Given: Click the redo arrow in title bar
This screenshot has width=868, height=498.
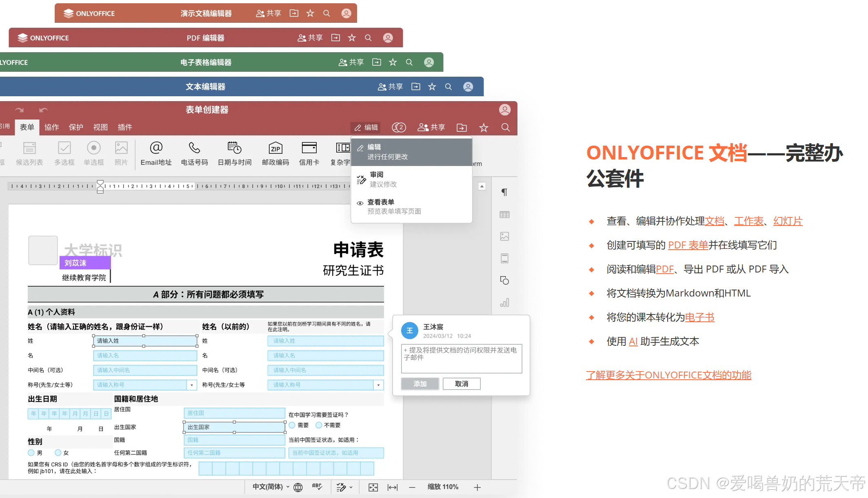Looking at the screenshot, I should coord(19,110).
